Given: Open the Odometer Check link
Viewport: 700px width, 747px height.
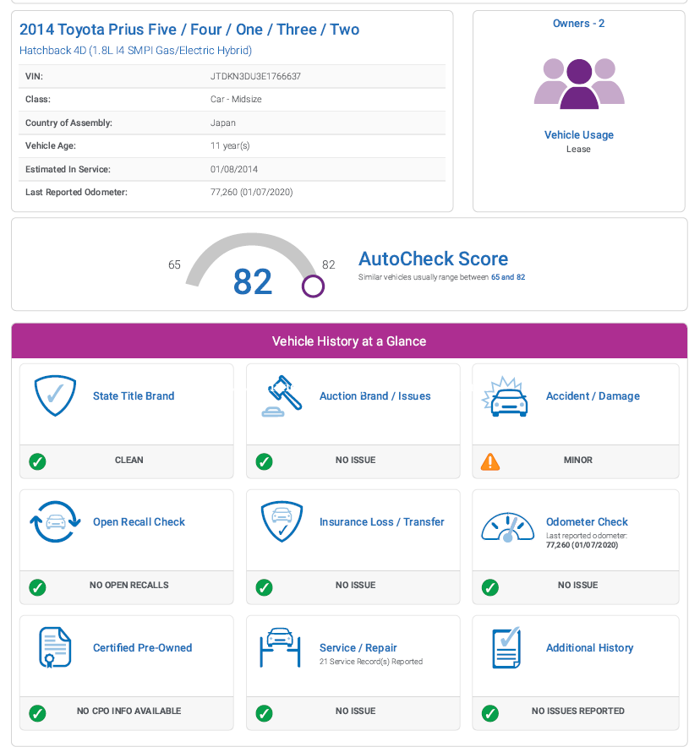Looking at the screenshot, I should (x=587, y=521).
